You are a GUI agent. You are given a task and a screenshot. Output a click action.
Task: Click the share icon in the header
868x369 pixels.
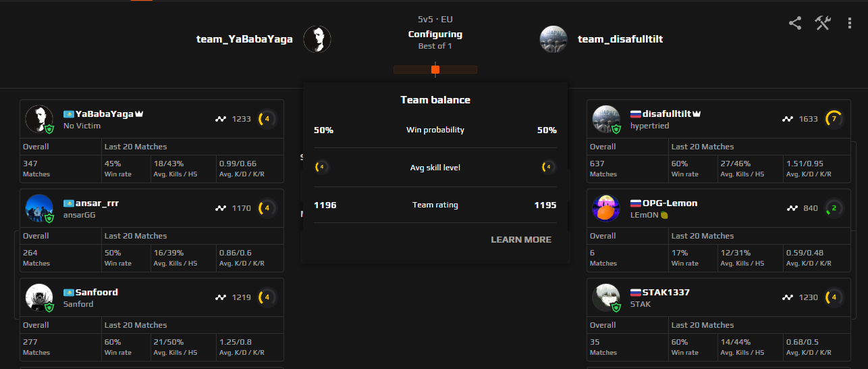tap(795, 23)
